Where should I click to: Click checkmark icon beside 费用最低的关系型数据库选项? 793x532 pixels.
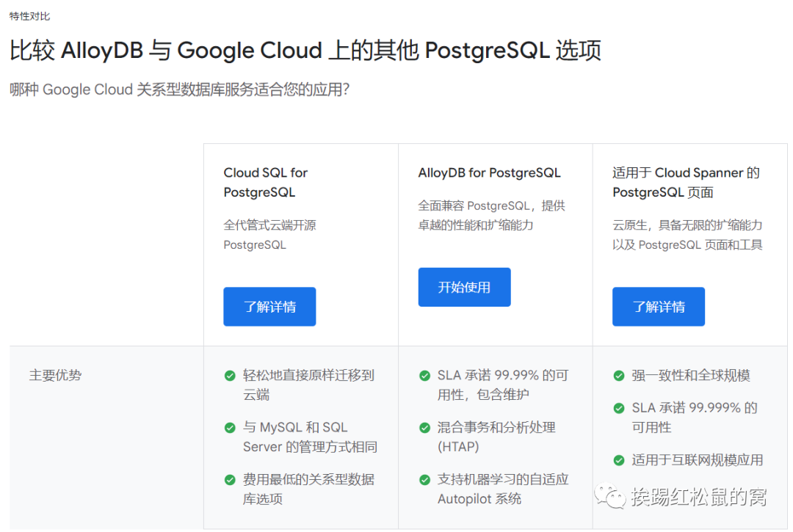pyautogui.click(x=230, y=480)
